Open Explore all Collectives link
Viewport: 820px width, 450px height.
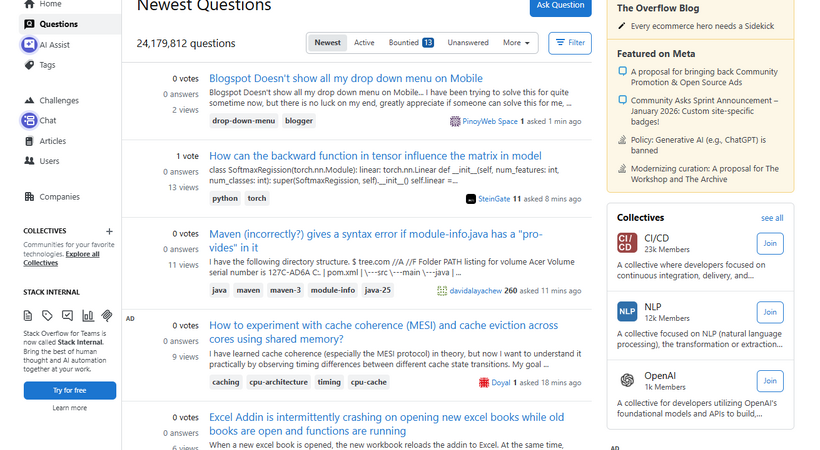tap(61, 258)
